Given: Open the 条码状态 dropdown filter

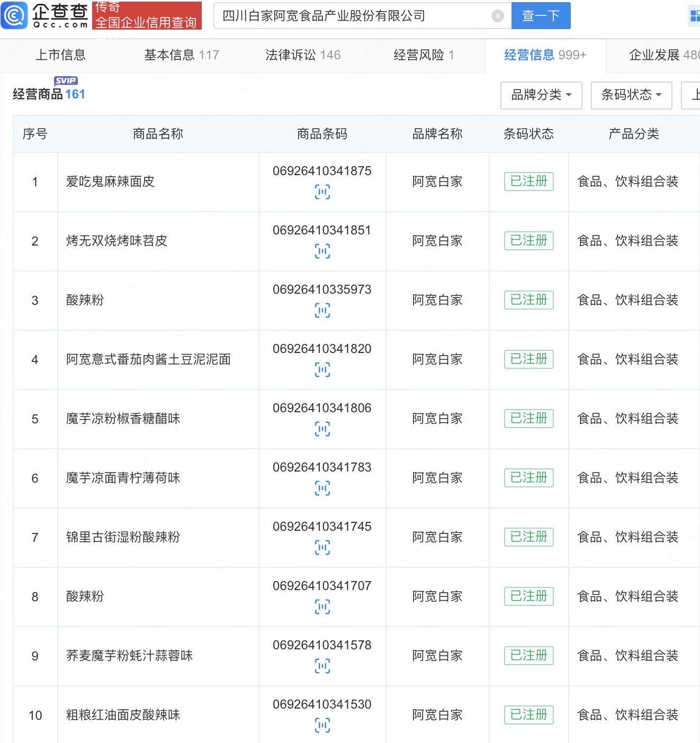Looking at the screenshot, I should pyautogui.click(x=631, y=95).
